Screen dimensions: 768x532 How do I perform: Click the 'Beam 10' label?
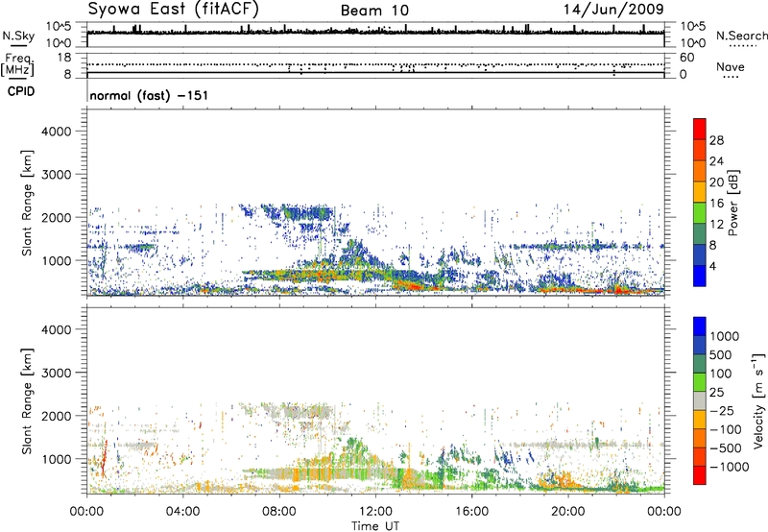[374, 11]
